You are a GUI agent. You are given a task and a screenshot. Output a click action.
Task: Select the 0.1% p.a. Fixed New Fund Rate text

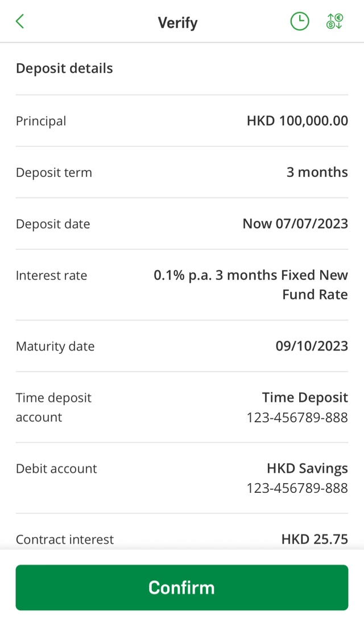(x=251, y=285)
